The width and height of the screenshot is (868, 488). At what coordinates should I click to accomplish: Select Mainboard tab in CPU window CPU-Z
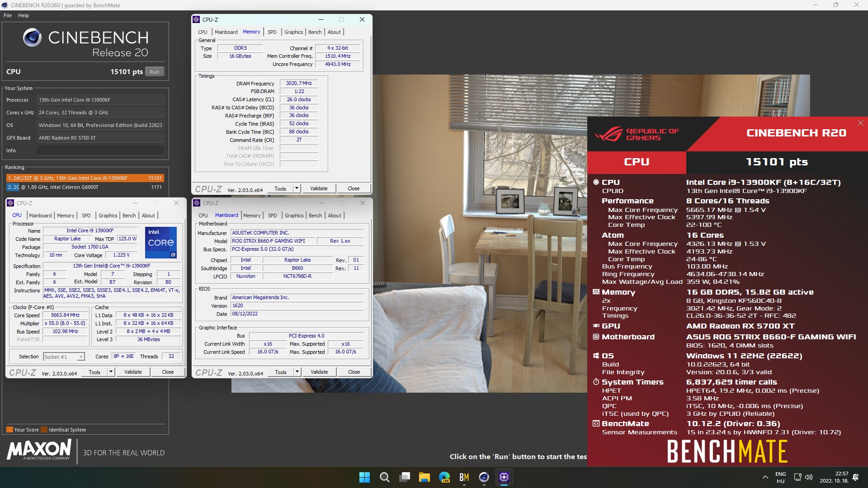[x=40, y=216]
